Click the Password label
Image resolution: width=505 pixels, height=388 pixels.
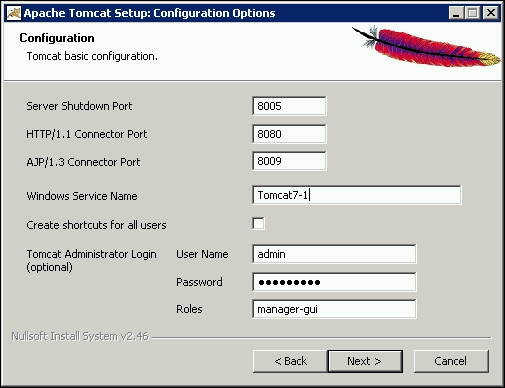pyautogui.click(x=199, y=282)
